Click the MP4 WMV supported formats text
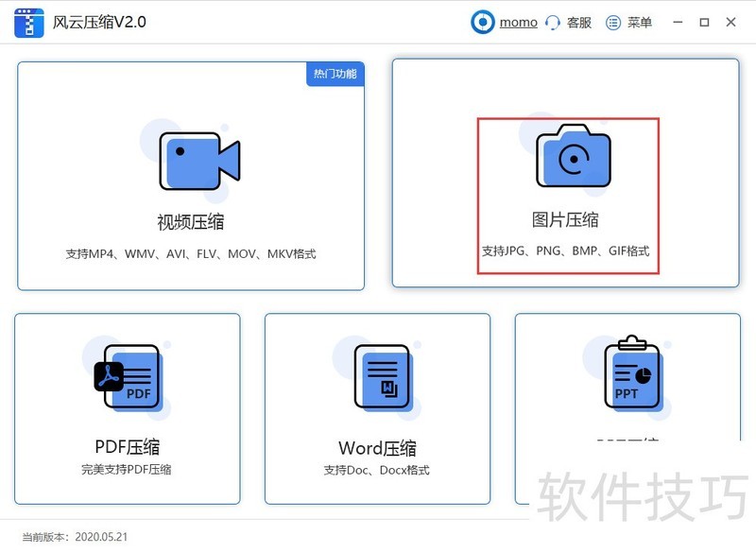 192,253
